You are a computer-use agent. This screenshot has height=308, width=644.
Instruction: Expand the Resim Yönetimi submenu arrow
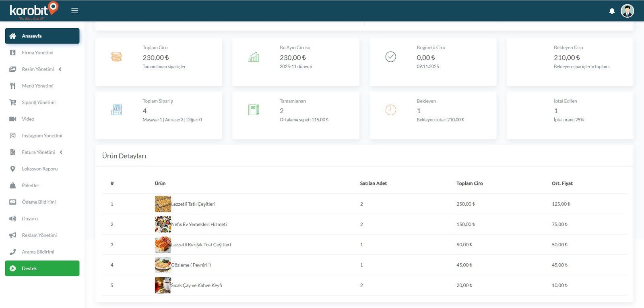60,69
